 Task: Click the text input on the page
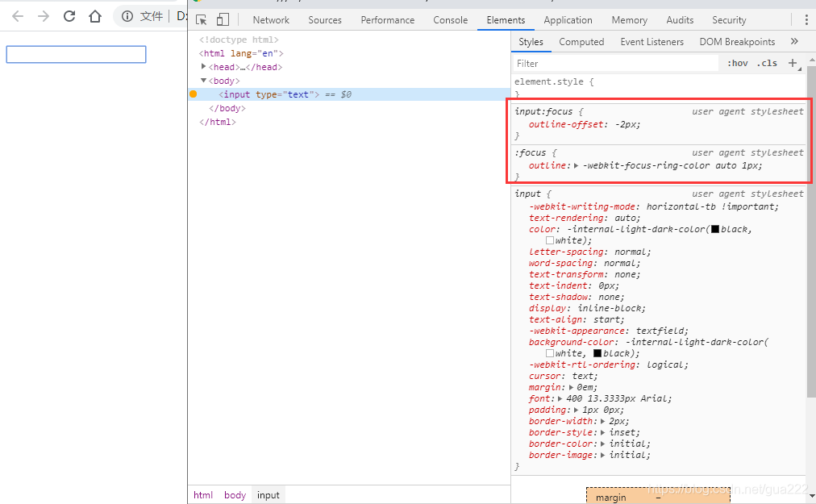point(76,54)
